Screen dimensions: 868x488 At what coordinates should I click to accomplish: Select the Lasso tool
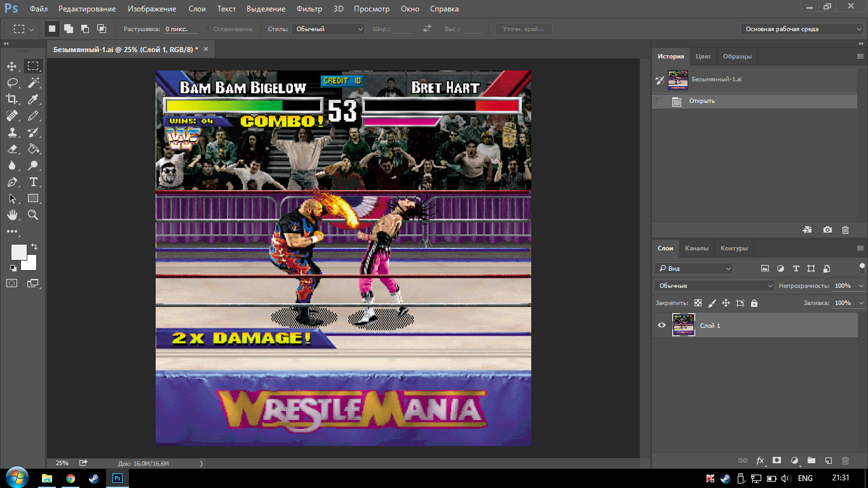point(12,83)
